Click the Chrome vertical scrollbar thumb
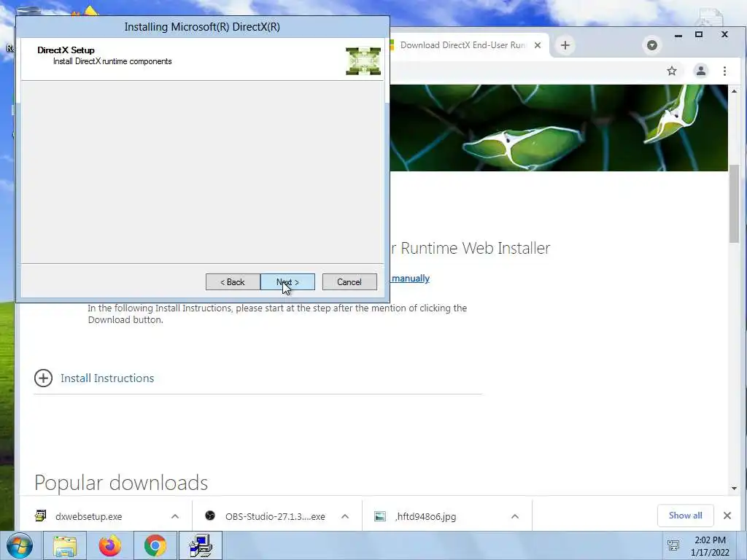The height and width of the screenshot is (560, 747). 734,204
